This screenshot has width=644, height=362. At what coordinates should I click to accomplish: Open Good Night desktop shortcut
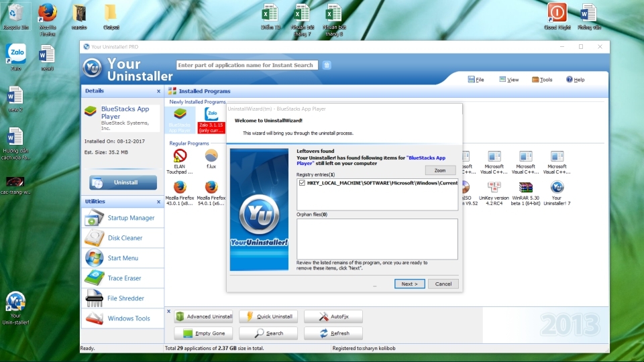557,16
